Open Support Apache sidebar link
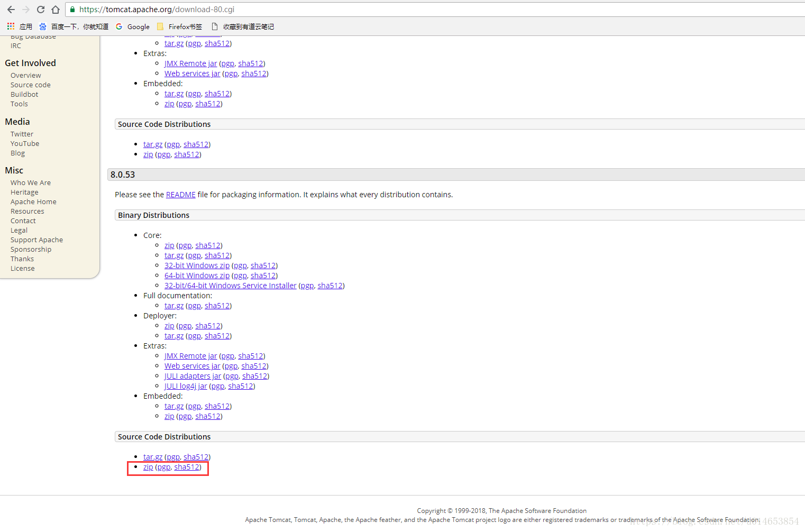 pos(36,240)
